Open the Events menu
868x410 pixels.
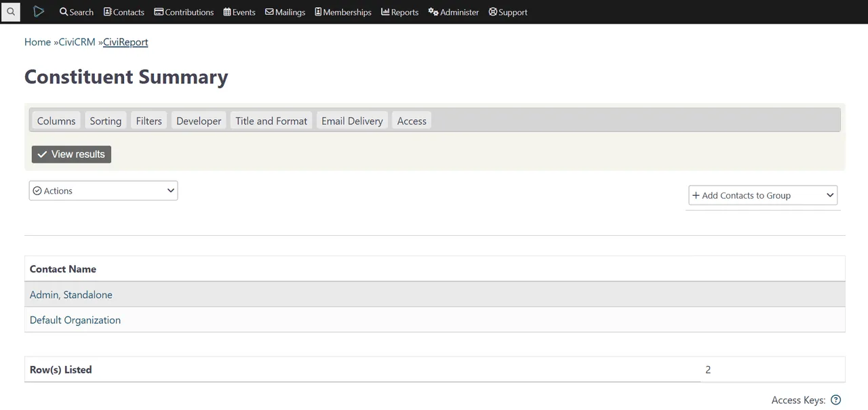[239, 12]
